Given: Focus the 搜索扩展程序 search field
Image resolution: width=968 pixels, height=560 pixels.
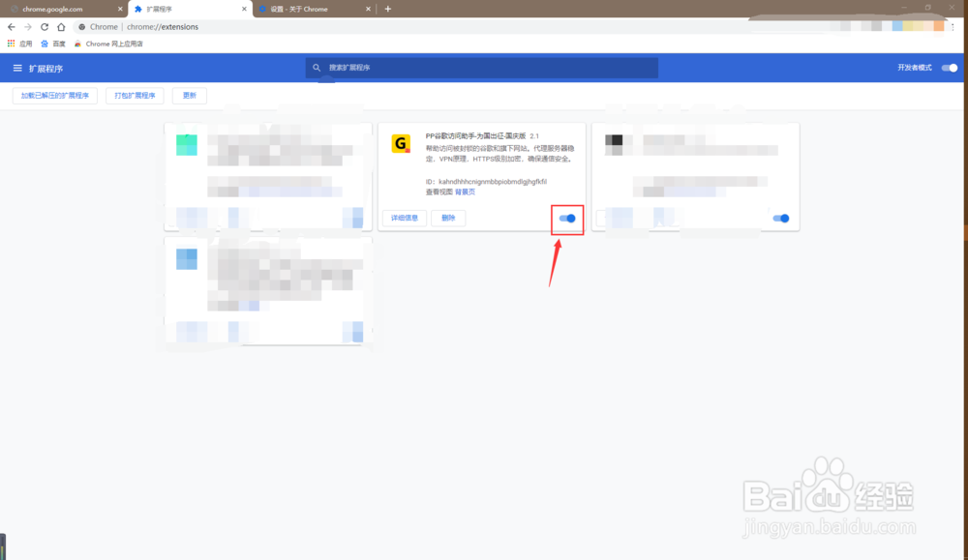Looking at the screenshot, I should coord(481,68).
